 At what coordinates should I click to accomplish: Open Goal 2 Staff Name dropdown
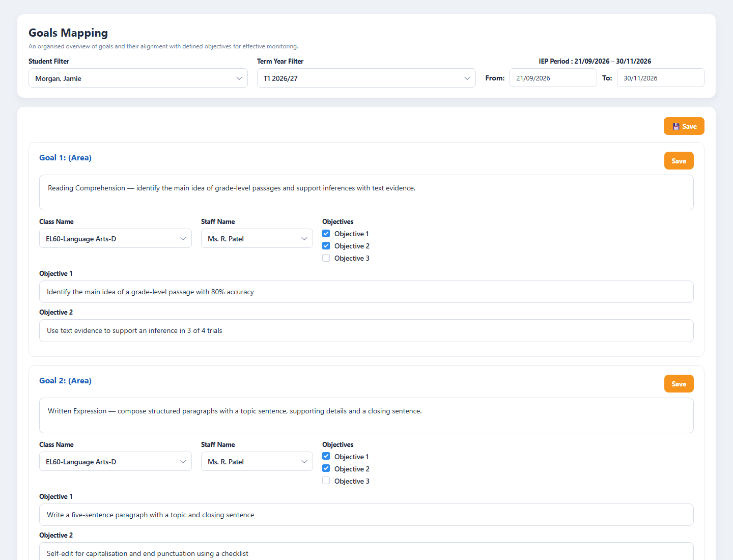[257, 461]
